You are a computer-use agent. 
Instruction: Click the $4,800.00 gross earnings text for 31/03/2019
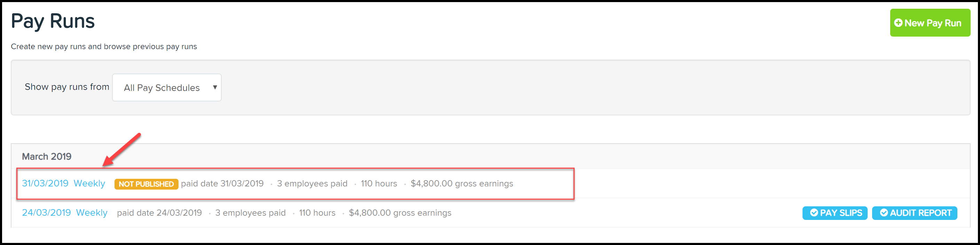[462, 184]
